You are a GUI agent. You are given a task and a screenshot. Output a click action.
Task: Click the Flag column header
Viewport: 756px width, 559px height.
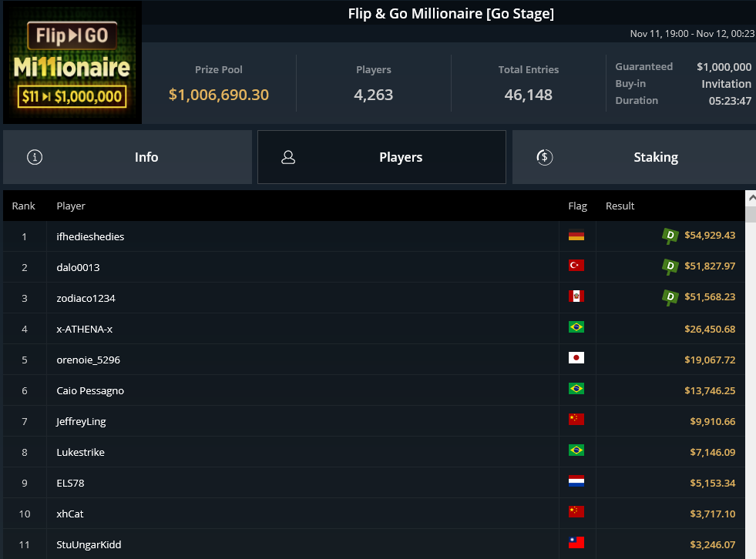click(577, 206)
